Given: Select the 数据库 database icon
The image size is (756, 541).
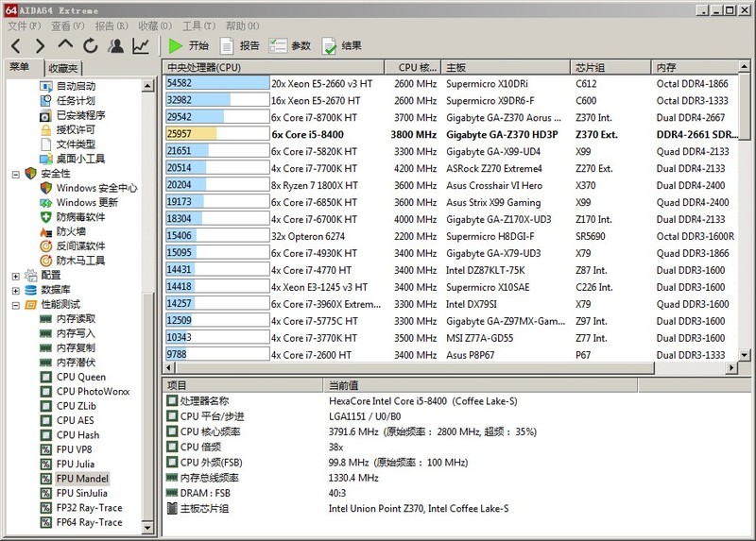Looking at the screenshot, I should coord(31,290).
